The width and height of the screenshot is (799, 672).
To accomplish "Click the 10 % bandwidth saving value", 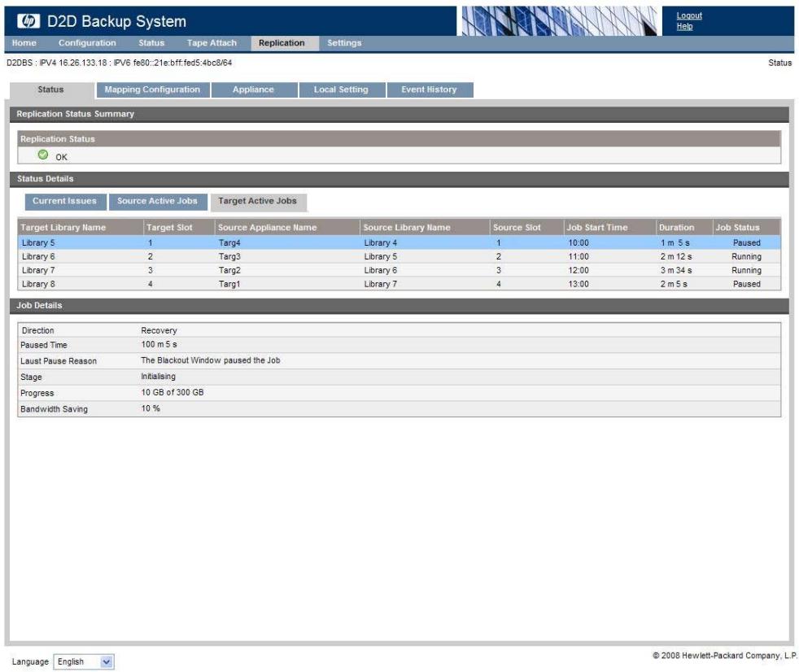I will (x=151, y=408).
